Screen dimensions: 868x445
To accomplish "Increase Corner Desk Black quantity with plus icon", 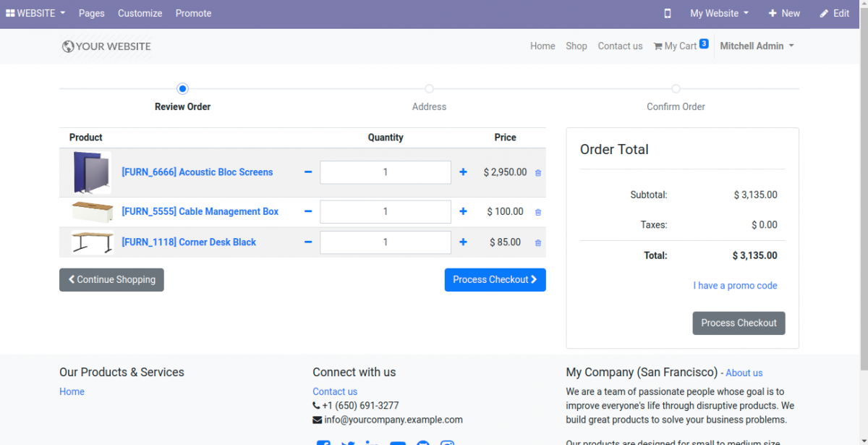I will [x=463, y=242].
